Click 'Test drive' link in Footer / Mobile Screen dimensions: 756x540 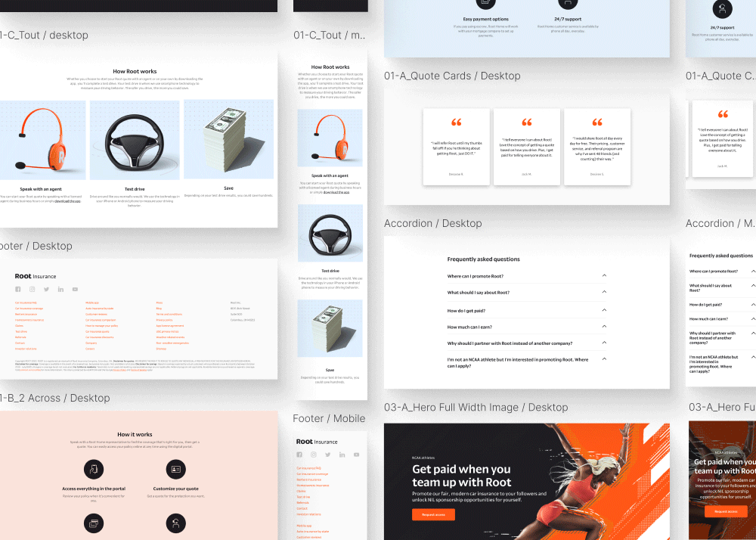pyautogui.click(x=303, y=497)
